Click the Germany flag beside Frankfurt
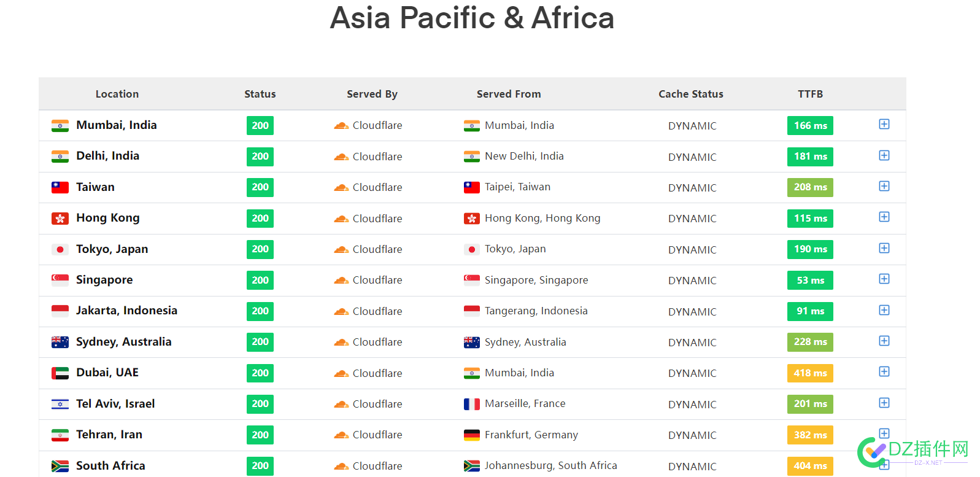Image resolution: width=980 pixels, height=477 pixels. 472,435
